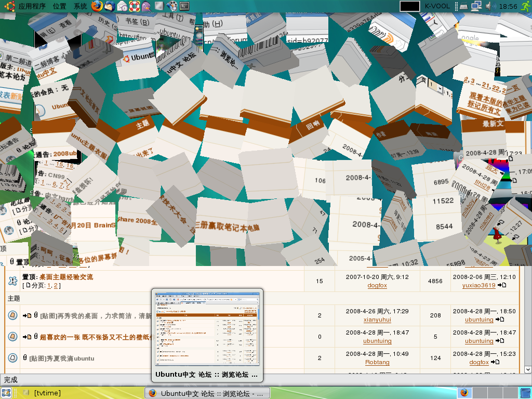Click the topic icon beside 秀夏我滴ubuntu
The image size is (532, 399).
pyautogui.click(x=12, y=358)
